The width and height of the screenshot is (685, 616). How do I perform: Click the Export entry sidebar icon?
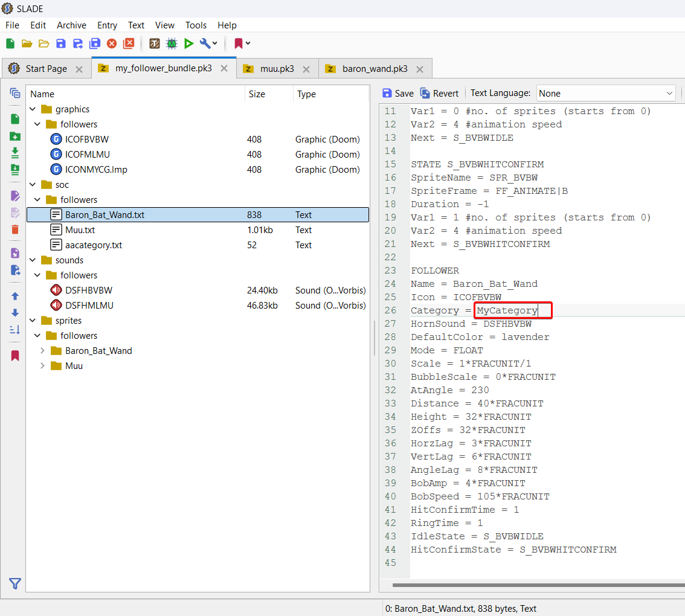tap(15, 270)
